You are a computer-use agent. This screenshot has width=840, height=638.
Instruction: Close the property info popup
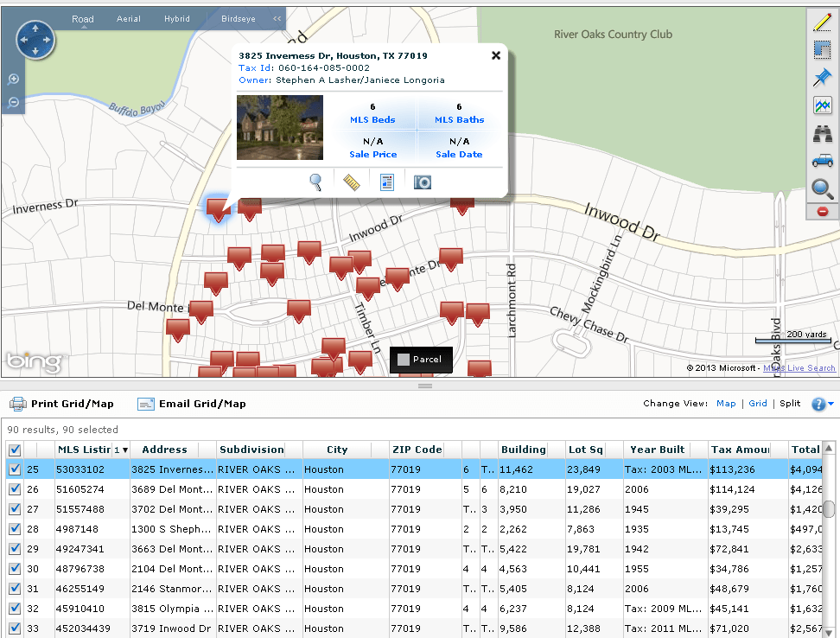[496, 55]
